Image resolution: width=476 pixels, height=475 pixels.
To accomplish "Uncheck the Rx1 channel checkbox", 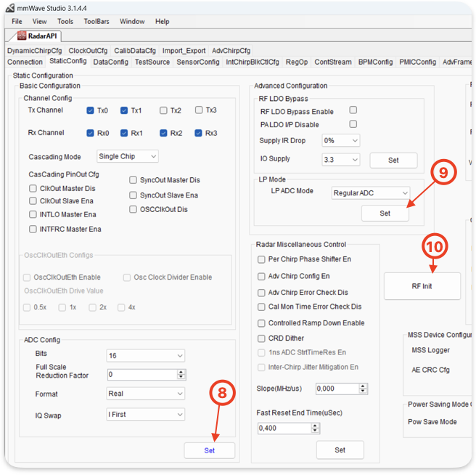I will tap(124, 133).
